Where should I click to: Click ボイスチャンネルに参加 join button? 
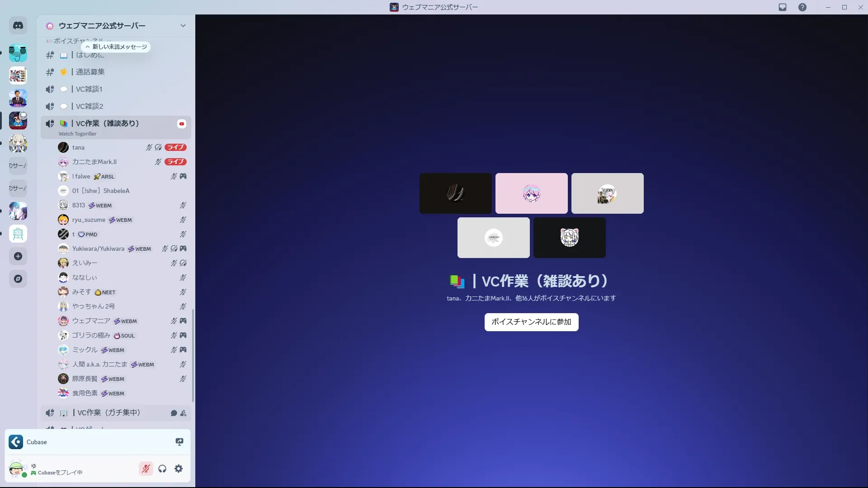(x=531, y=322)
